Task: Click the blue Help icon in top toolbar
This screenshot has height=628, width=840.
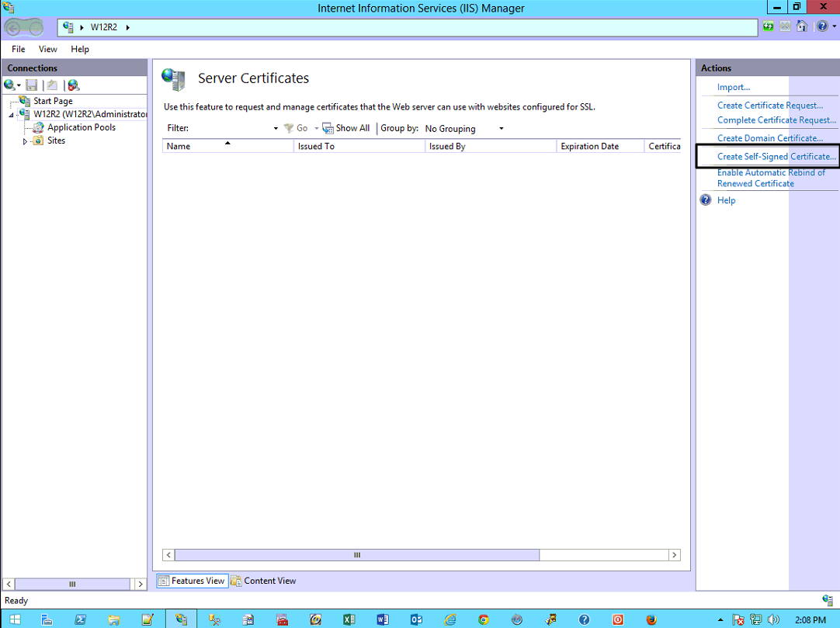Action: click(821, 26)
